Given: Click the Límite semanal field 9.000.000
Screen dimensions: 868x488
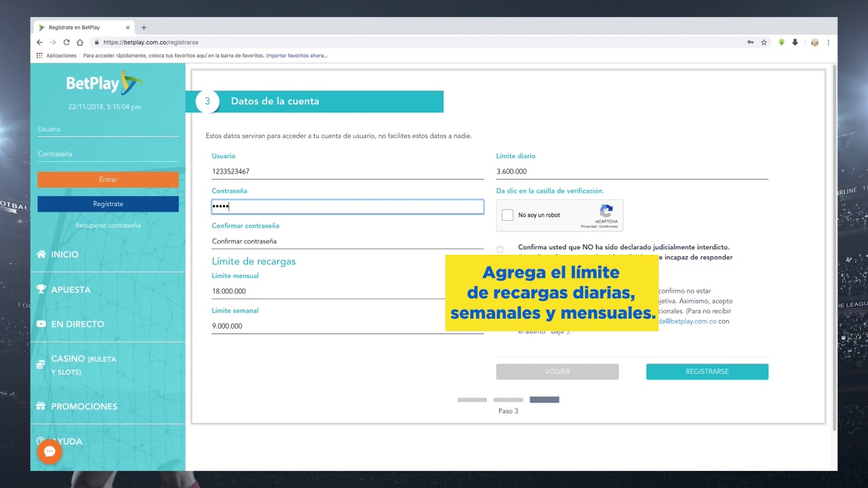Looking at the screenshot, I should click(x=328, y=326).
